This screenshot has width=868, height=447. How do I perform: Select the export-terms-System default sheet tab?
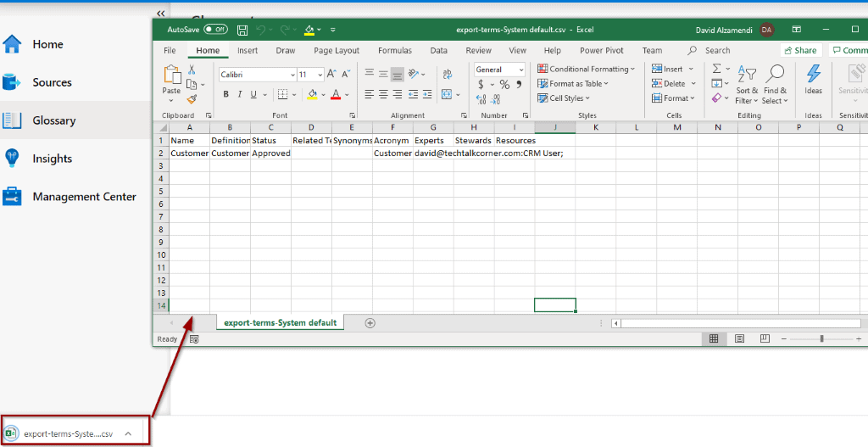click(x=280, y=323)
